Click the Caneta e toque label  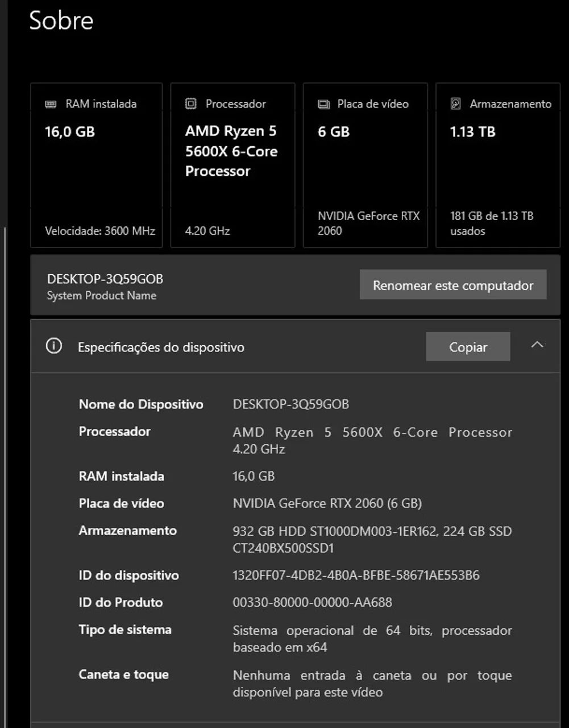click(124, 675)
